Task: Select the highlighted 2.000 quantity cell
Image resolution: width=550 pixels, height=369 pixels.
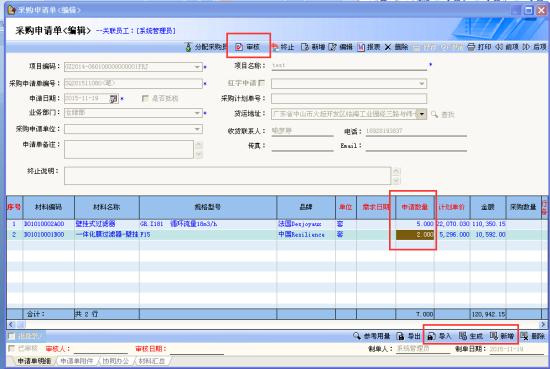Action: (415, 234)
